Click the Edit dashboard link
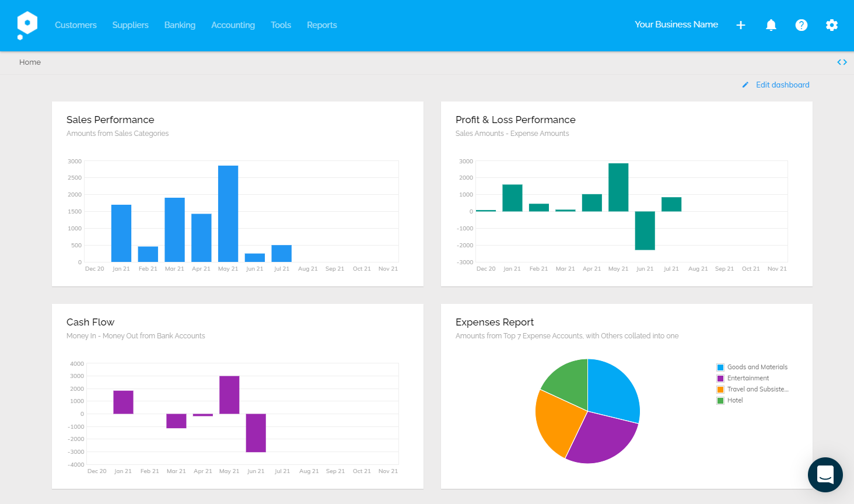The image size is (854, 504). point(782,85)
